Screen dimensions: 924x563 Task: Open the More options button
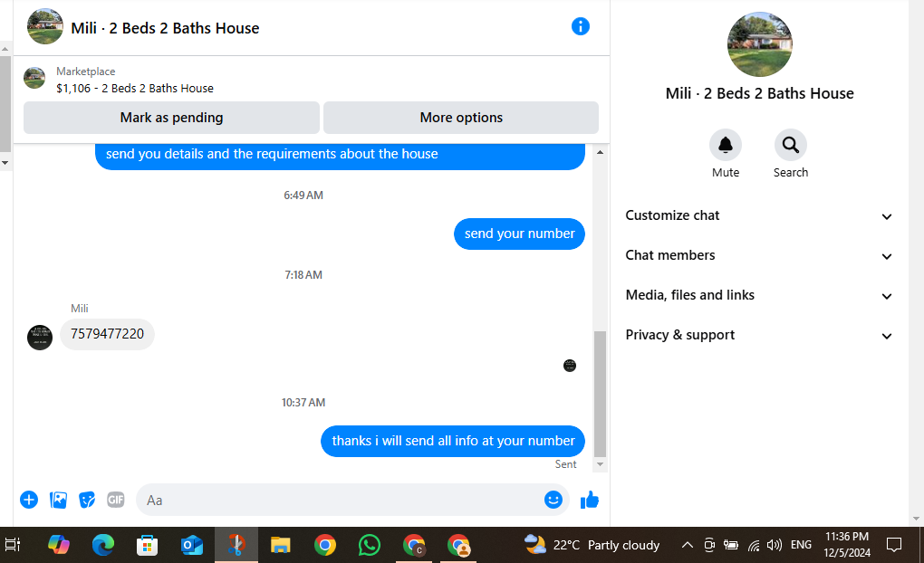tap(461, 118)
